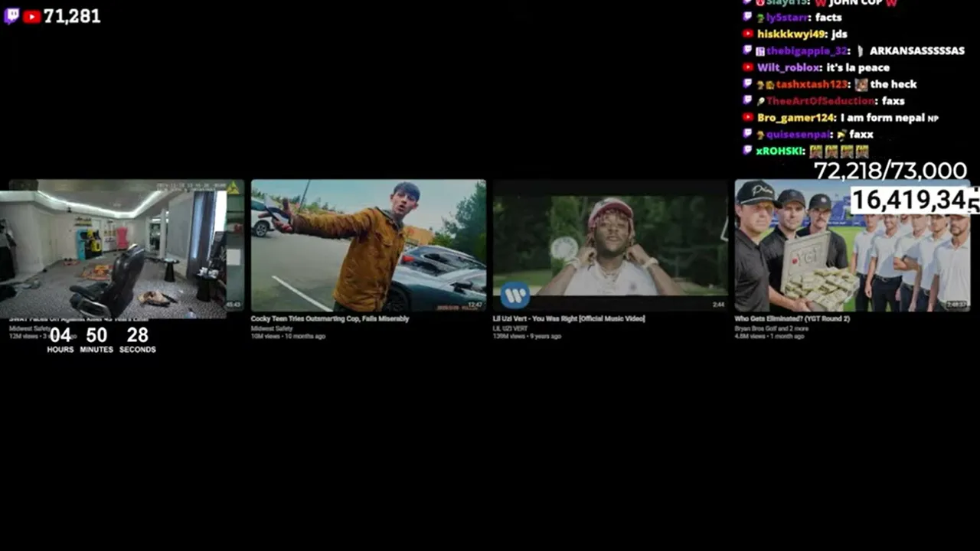980x551 pixels.
Task: Click the '4.8M views • 1 month ago' text
Action: click(769, 336)
